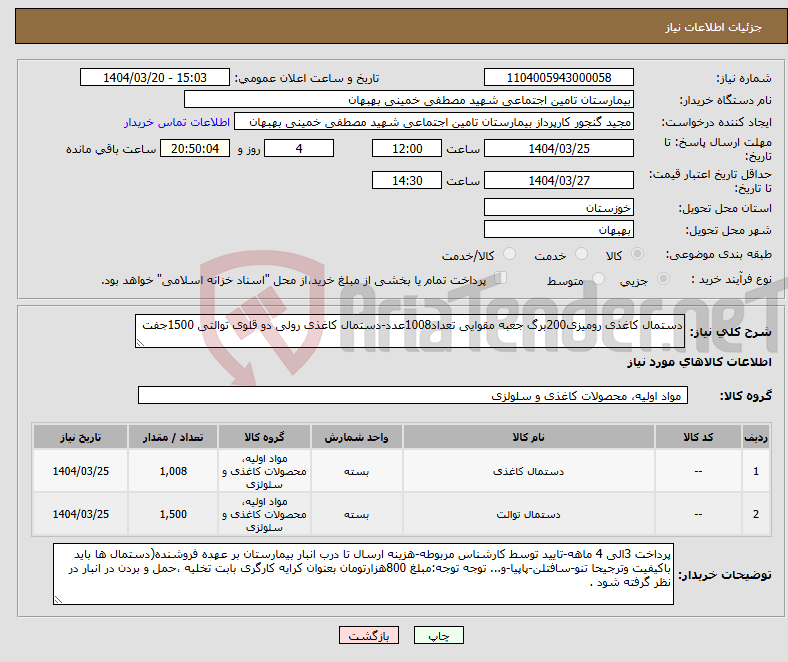Click the ردیف column header
The width and height of the screenshot is (788, 662).
coord(755,437)
